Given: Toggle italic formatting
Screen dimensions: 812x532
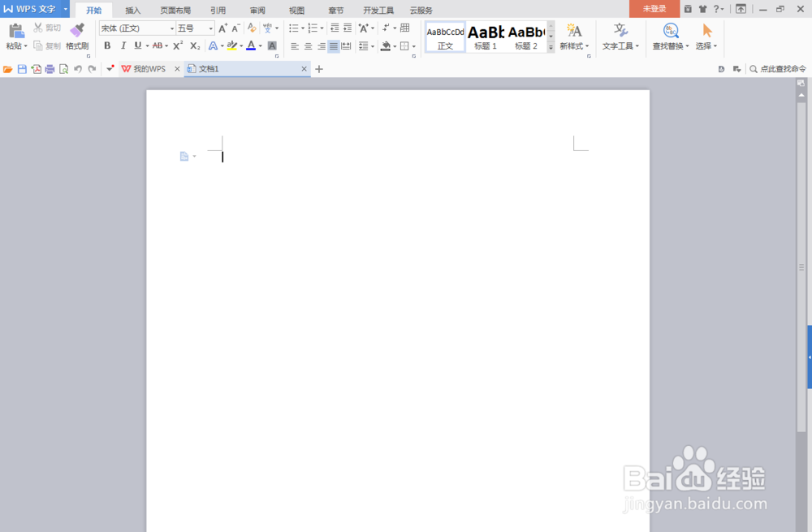Looking at the screenshot, I should 123,45.
